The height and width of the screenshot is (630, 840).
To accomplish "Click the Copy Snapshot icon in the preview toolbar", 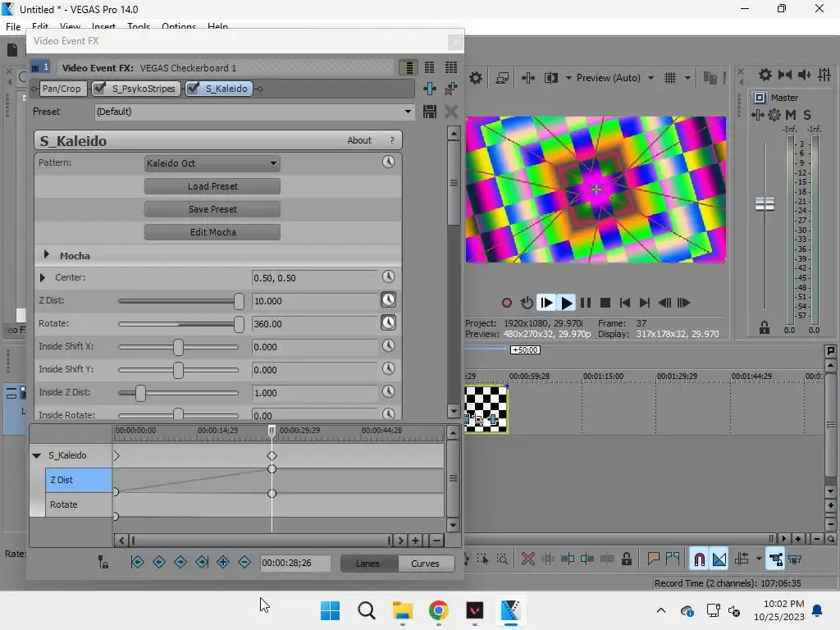I will [710, 78].
